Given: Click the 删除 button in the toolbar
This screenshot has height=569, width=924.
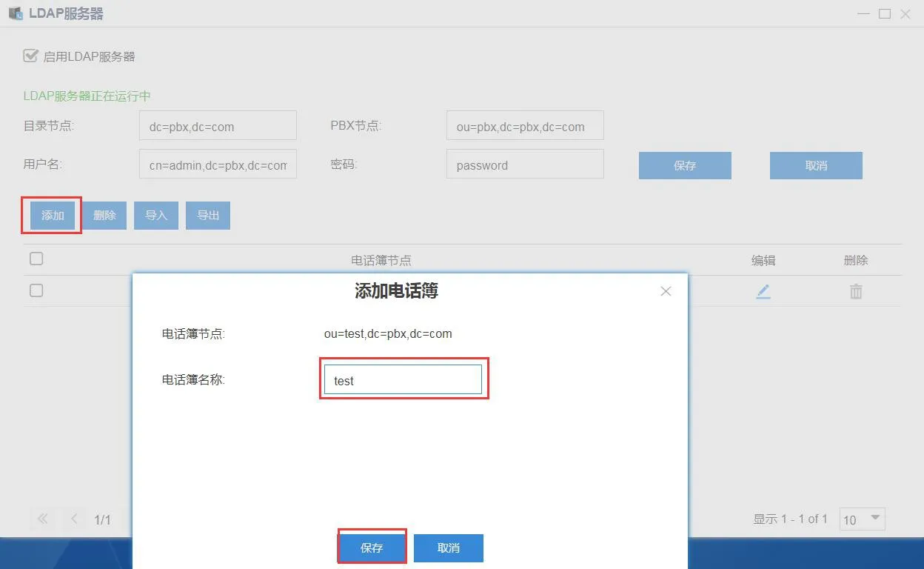Looking at the screenshot, I should click(104, 215).
